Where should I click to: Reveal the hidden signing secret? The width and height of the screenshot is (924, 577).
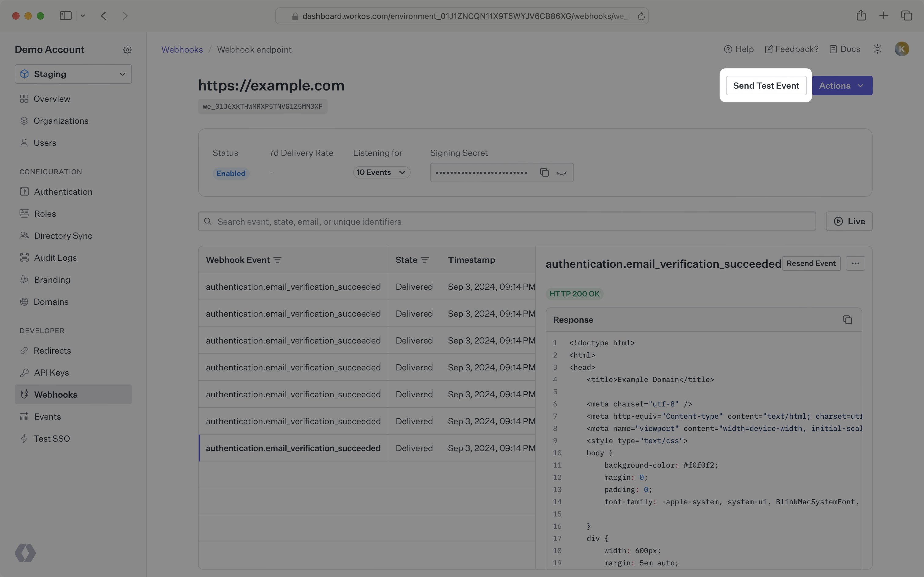[561, 173]
